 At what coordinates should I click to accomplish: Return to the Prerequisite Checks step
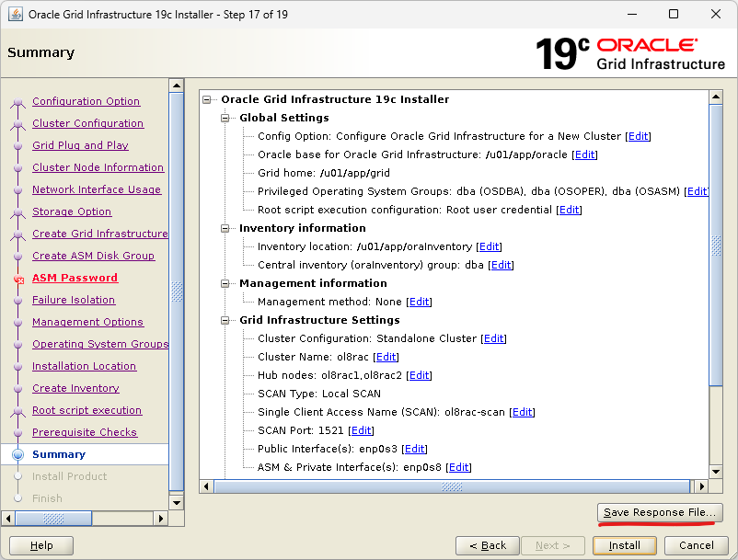pos(85,433)
